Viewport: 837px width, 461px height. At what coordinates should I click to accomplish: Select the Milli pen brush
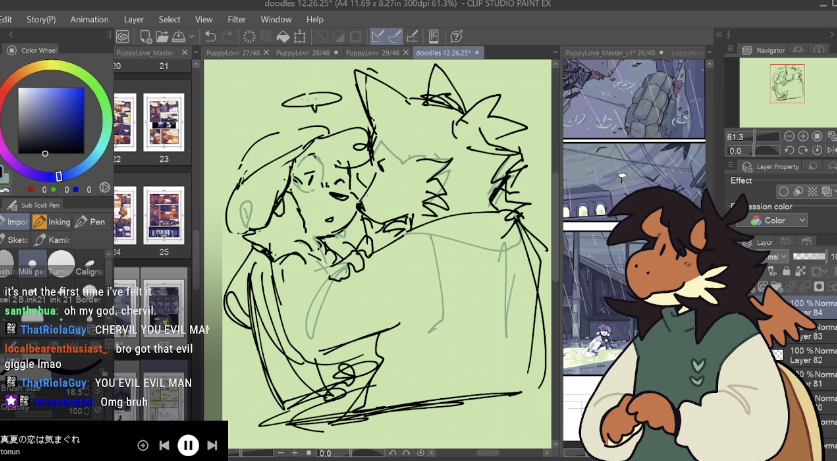(x=32, y=264)
